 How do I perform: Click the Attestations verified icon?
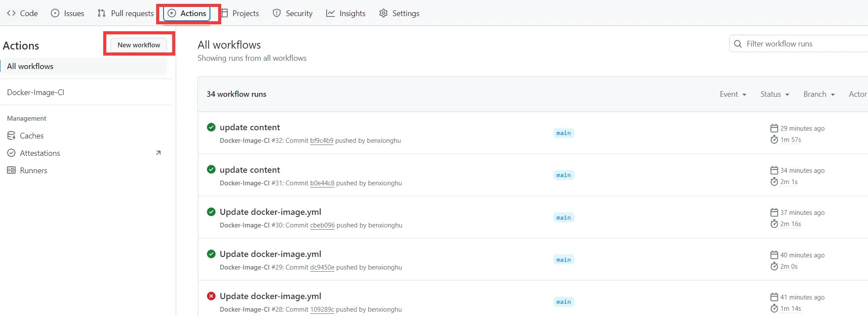pos(11,153)
